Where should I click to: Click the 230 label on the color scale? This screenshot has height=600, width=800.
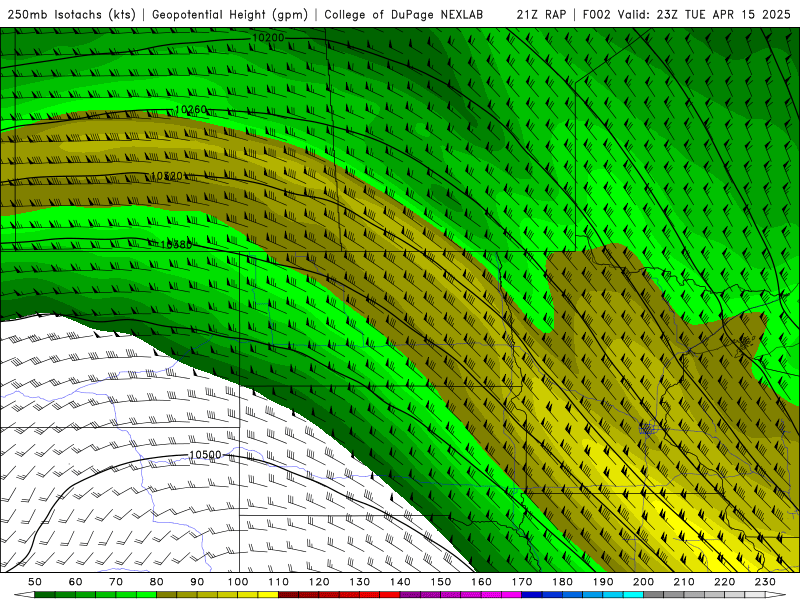[x=765, y=582]
